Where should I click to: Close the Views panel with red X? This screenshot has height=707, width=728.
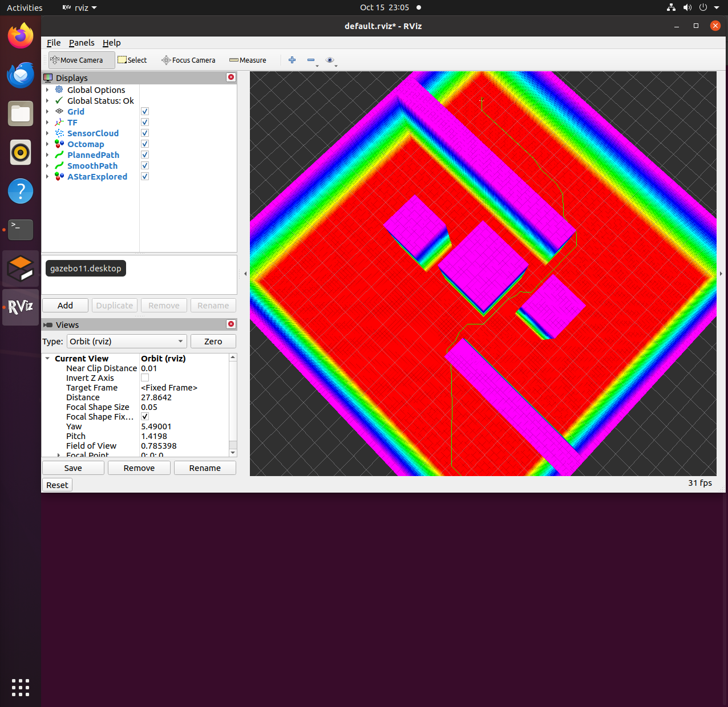[231, 324]
